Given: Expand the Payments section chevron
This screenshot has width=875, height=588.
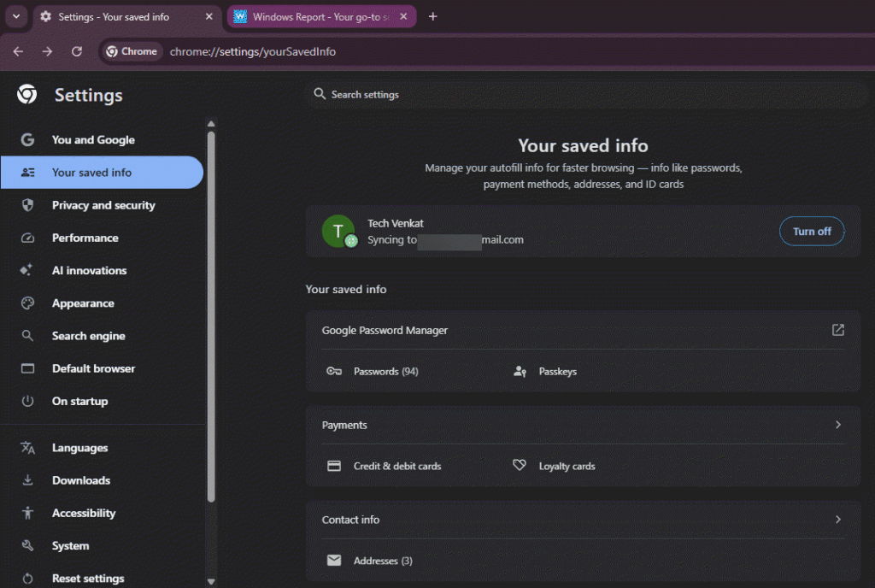Looking at the screenshot, I should tap(837, 425).
